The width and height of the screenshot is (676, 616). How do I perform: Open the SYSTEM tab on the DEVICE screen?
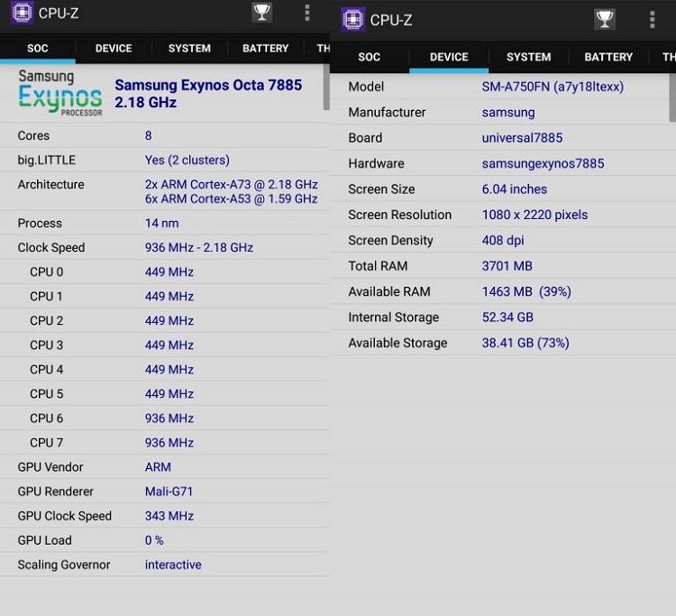(x=528, y=57)
